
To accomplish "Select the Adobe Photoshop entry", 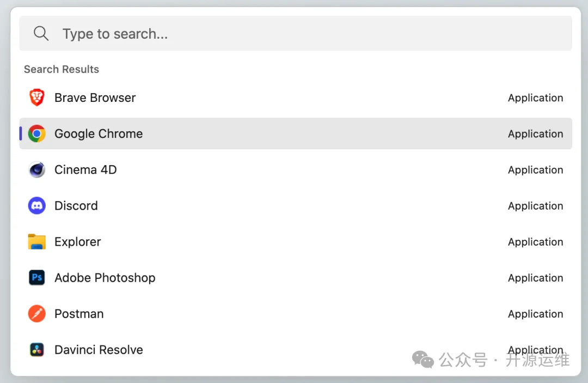I will (105, 278).
